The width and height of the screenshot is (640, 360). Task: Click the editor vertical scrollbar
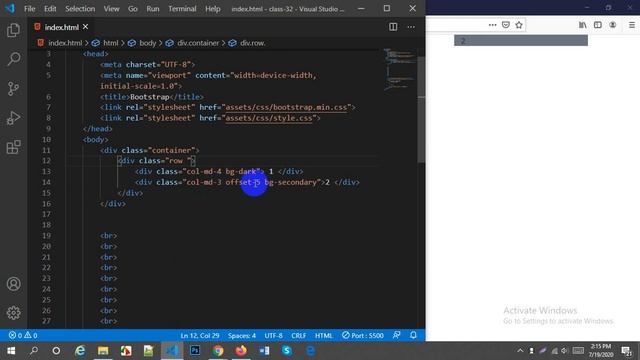coord(421,109)
